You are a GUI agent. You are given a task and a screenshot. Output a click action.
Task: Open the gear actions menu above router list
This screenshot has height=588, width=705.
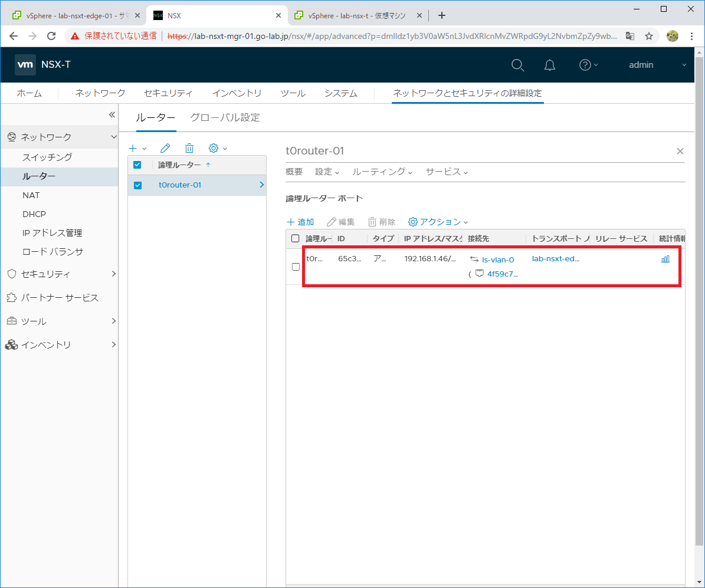pos(218,148)
